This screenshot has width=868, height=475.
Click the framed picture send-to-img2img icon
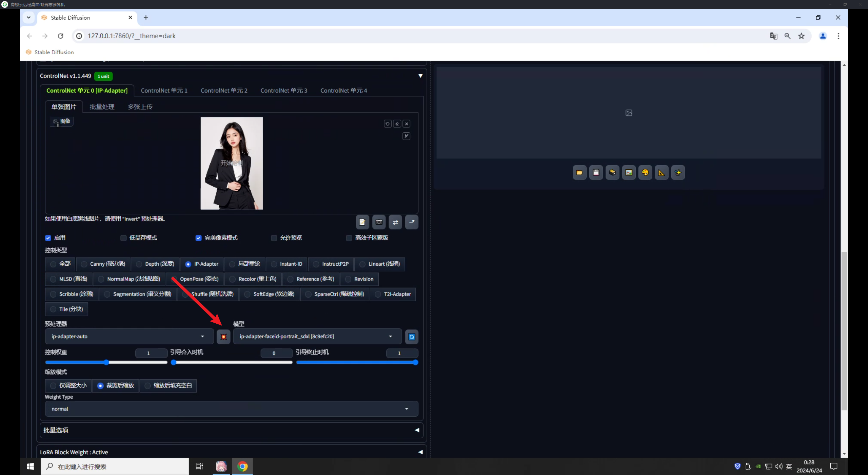pyautogui.click(x=629, y=173)
